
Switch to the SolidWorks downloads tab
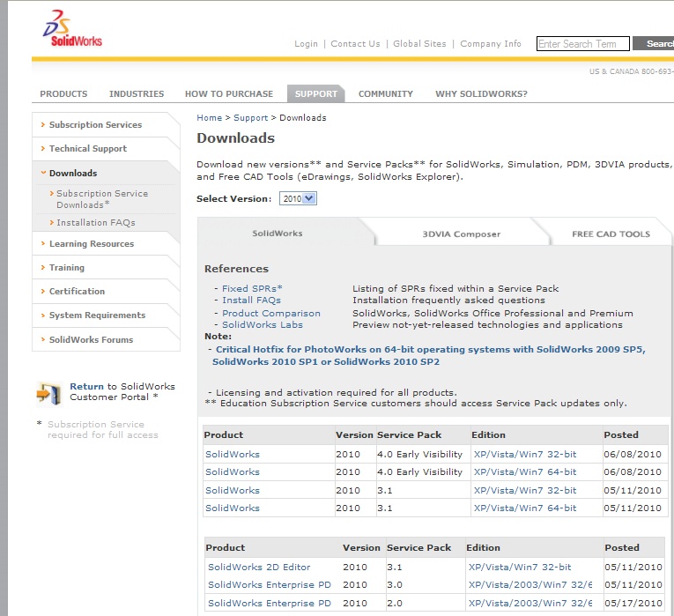pyautogui.click(x=278, y=234)
